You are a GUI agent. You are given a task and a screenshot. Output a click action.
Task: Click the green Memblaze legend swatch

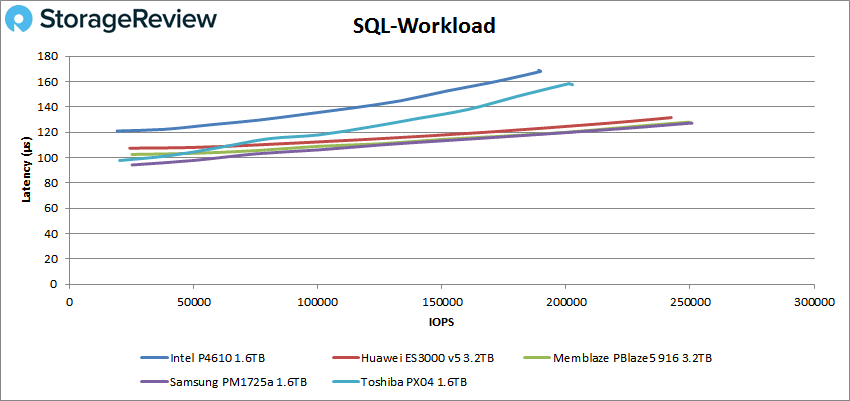(536, 358)
